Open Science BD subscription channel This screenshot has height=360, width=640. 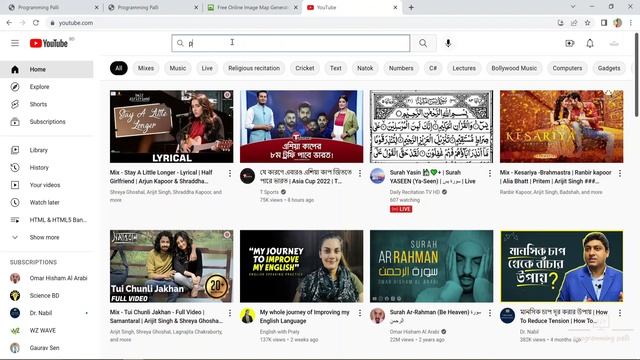pyautogui.click(x=47, y=296)
